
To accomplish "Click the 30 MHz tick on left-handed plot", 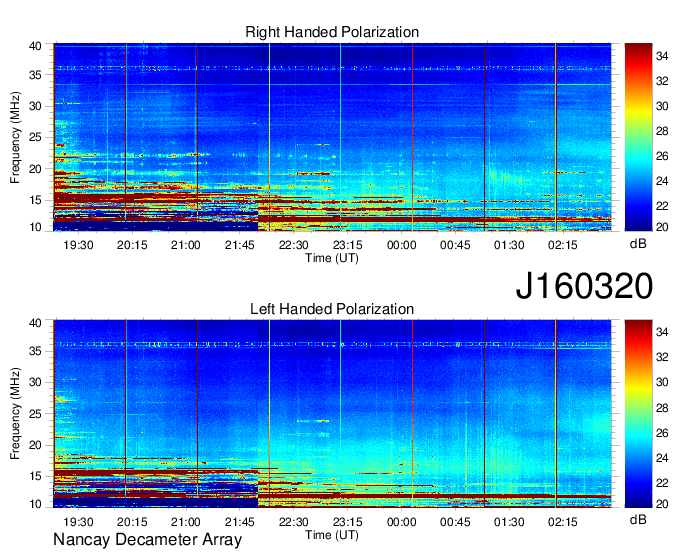I will 35,382.
